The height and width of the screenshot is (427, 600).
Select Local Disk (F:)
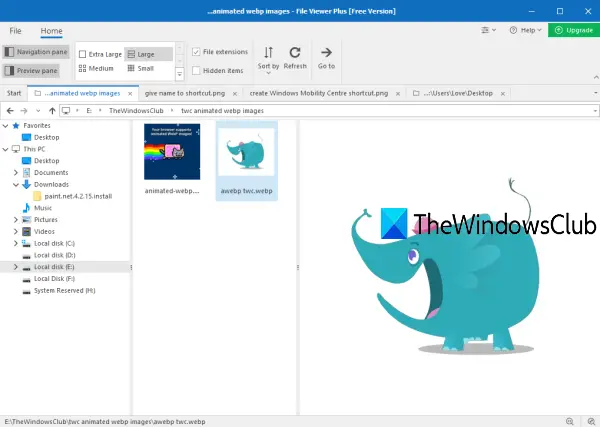(x=54, y=279)
